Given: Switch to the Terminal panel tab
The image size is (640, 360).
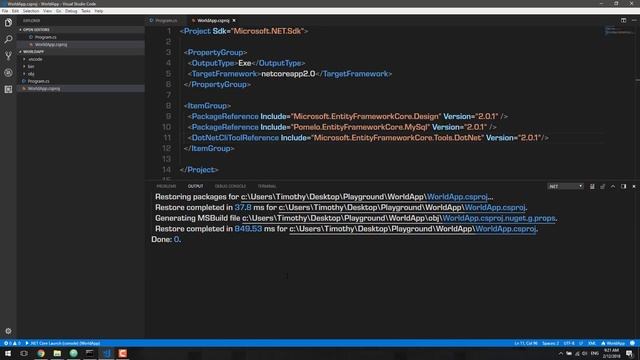Looking at the screenshot, I should (x=267, y=186).
